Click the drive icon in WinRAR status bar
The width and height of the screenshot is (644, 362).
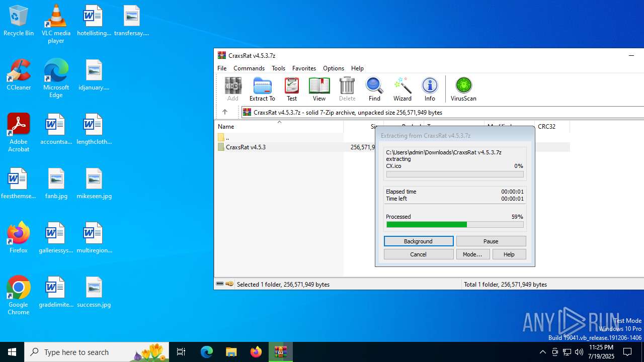[220, 284]
